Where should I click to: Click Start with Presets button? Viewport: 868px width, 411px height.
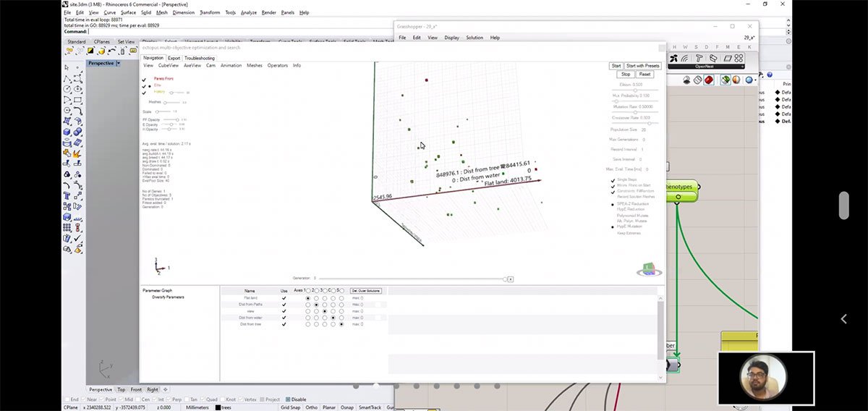(x=643, y=65)
